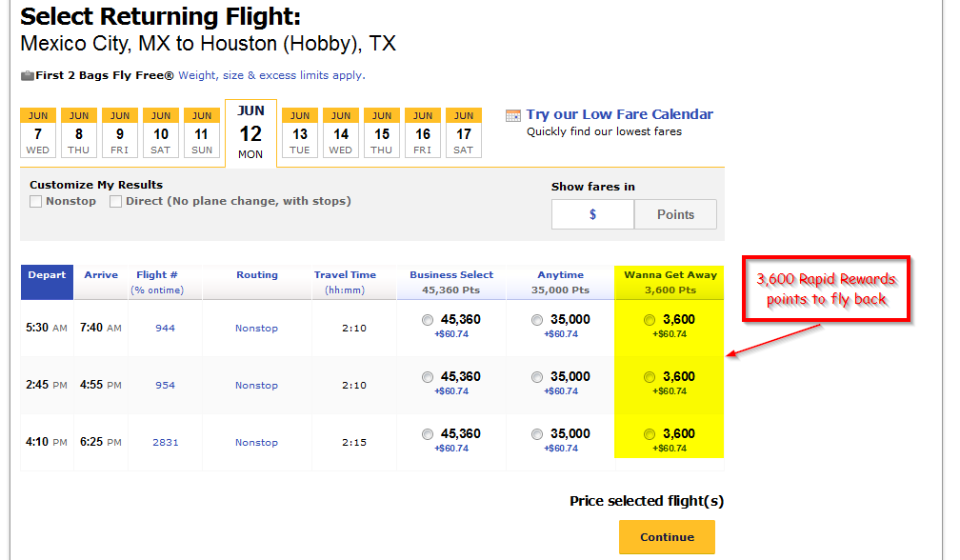960x560 pixels.
Task: Click Nonstop routing link for flight 954
Action: coord(256,385)
